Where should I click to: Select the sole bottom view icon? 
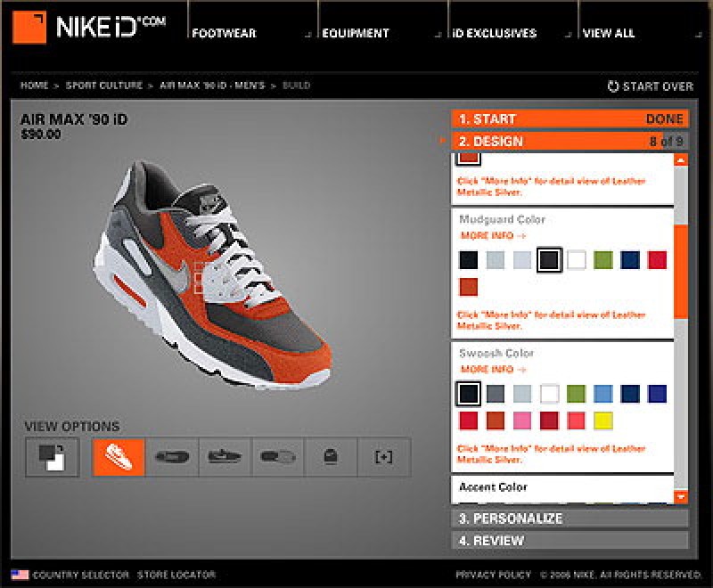278,457
